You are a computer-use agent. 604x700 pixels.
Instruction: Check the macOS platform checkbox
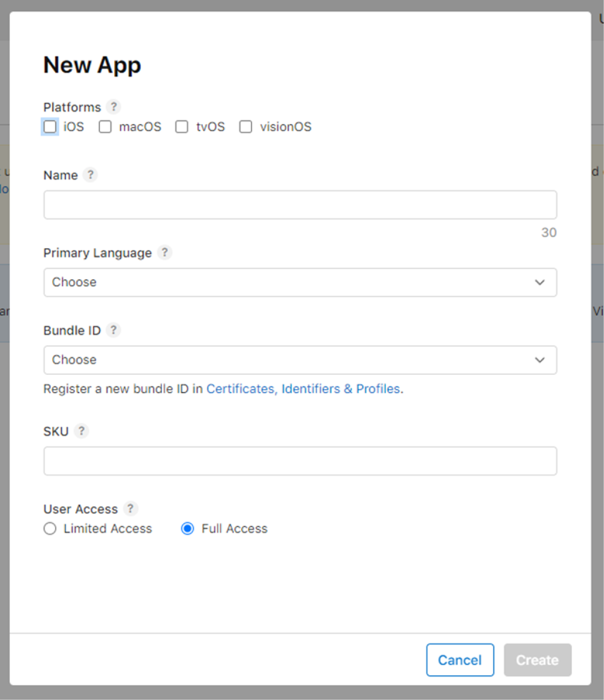click(x=105, y=127)
